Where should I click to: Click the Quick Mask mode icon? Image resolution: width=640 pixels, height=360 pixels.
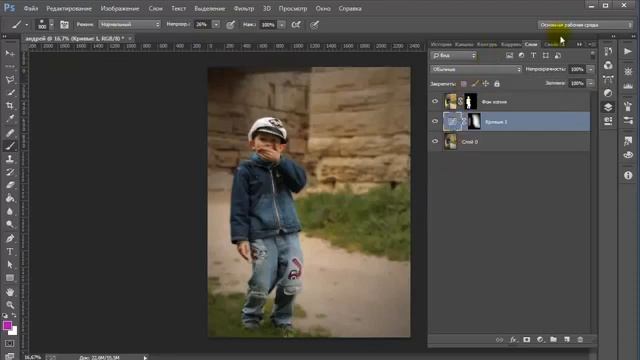coord(10,344)
